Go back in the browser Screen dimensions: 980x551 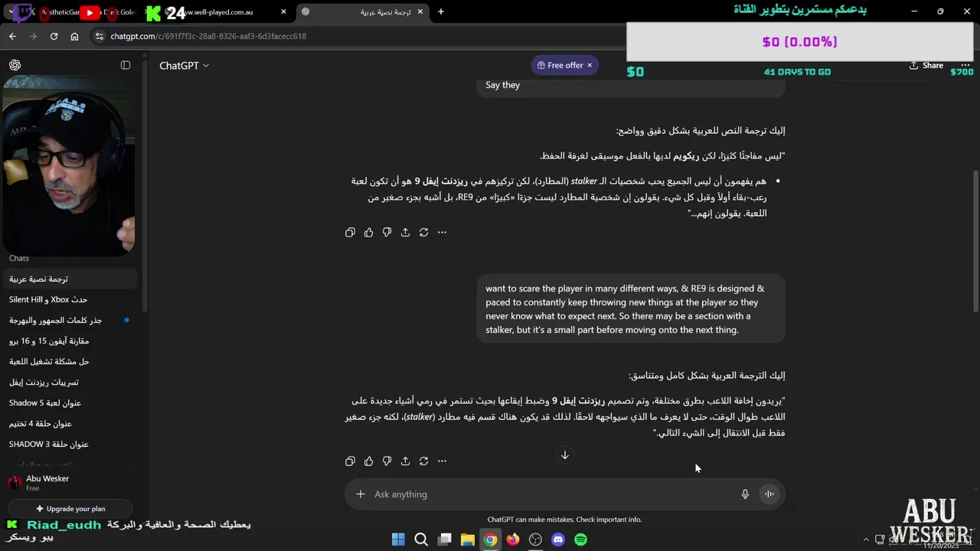[12, 36]
